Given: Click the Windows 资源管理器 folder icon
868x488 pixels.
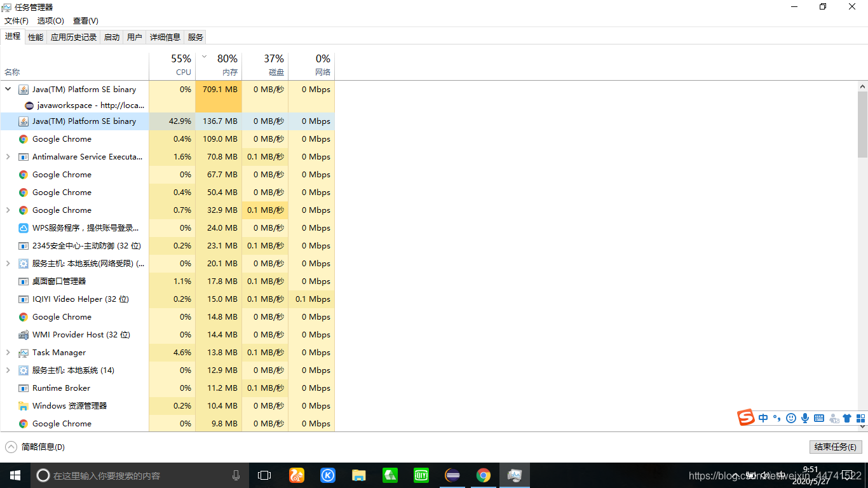Looking at the screenshot, I should click(x=24, y=406).
